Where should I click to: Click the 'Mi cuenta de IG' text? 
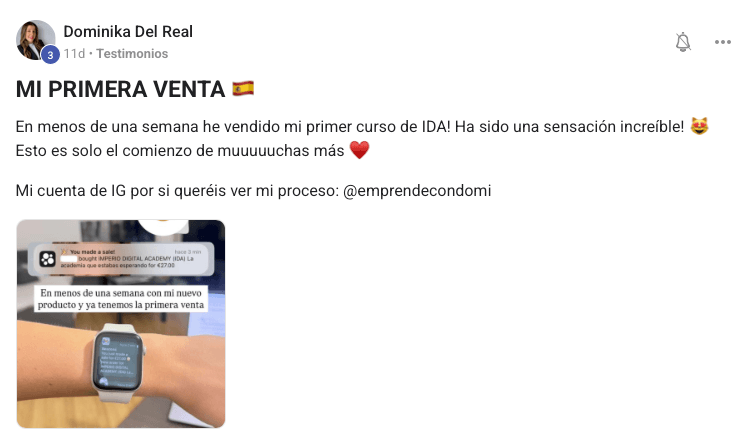point(71,191)
